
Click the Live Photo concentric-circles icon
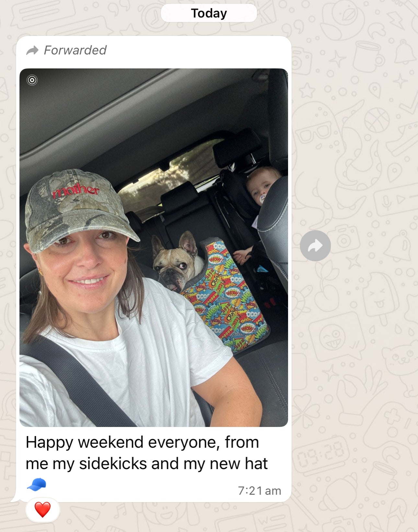[x=32, y=80]
